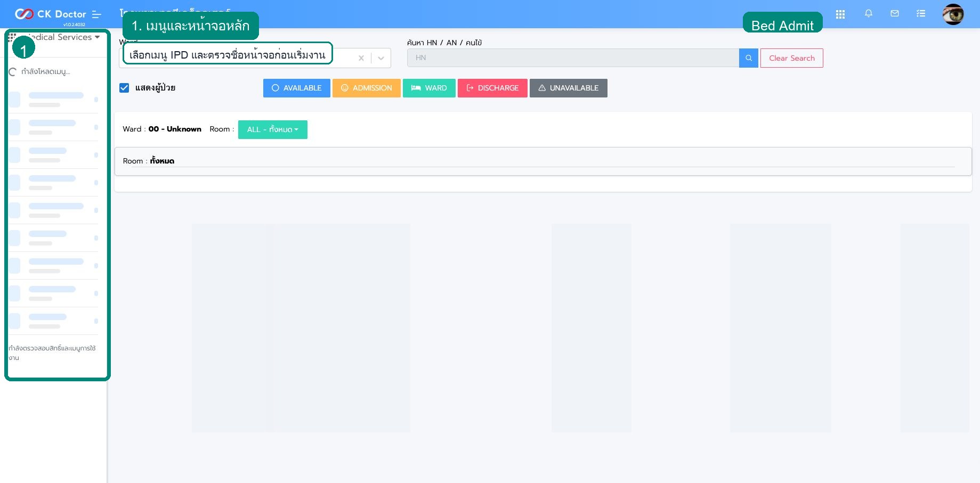
Task: Filter by ADMISSION status
Action: click(x=367, y=88)
